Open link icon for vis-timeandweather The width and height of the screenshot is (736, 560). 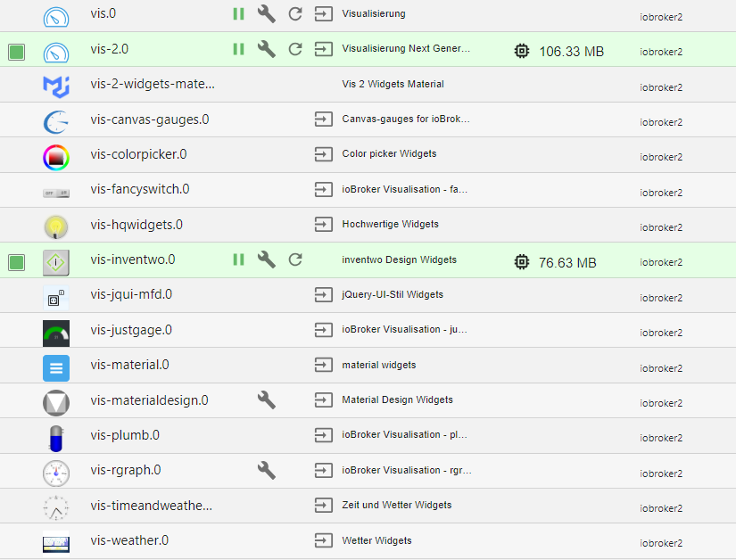[x=324, y=505]
